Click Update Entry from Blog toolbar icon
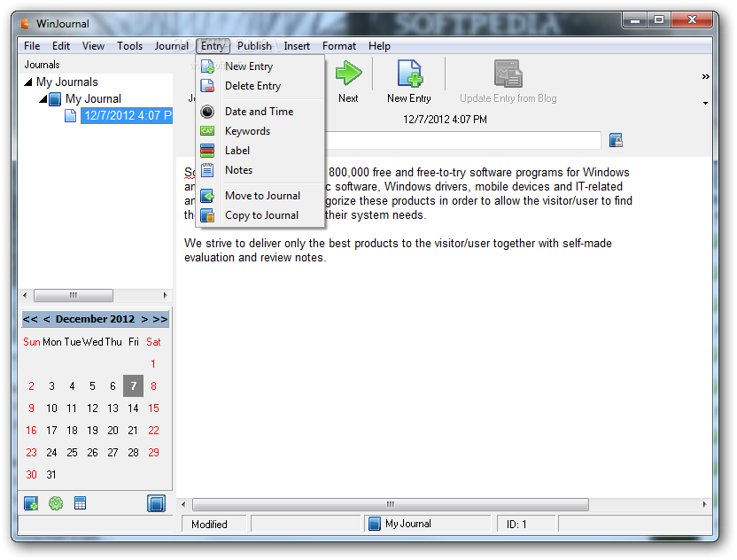 [x=508, y=74]
